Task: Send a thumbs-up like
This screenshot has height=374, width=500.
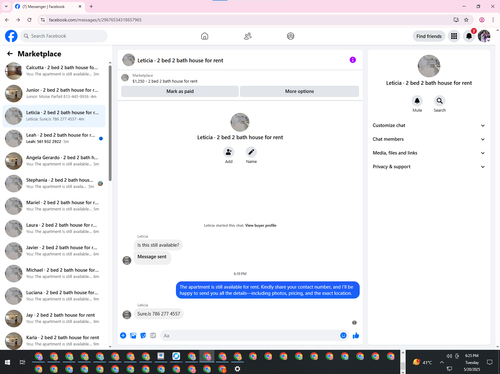Action: coord(356,336)
